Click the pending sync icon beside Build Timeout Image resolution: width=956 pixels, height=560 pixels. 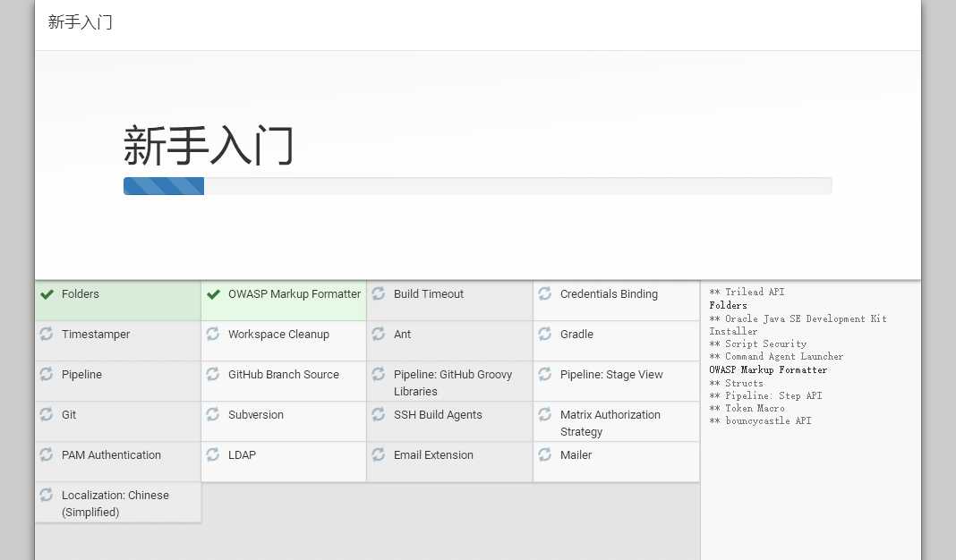tap(379, 293)
